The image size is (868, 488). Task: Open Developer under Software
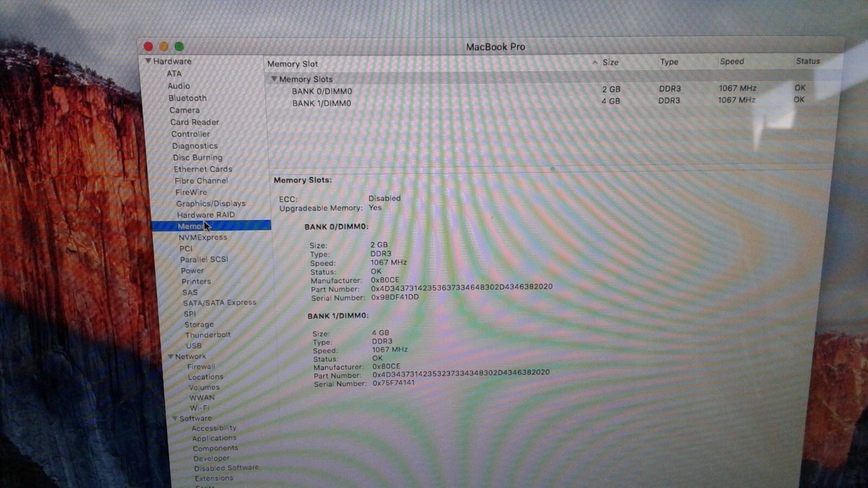(x=211, y=458)
